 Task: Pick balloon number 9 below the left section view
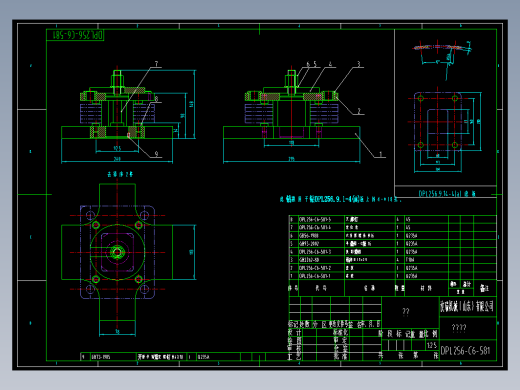point(156,154)
